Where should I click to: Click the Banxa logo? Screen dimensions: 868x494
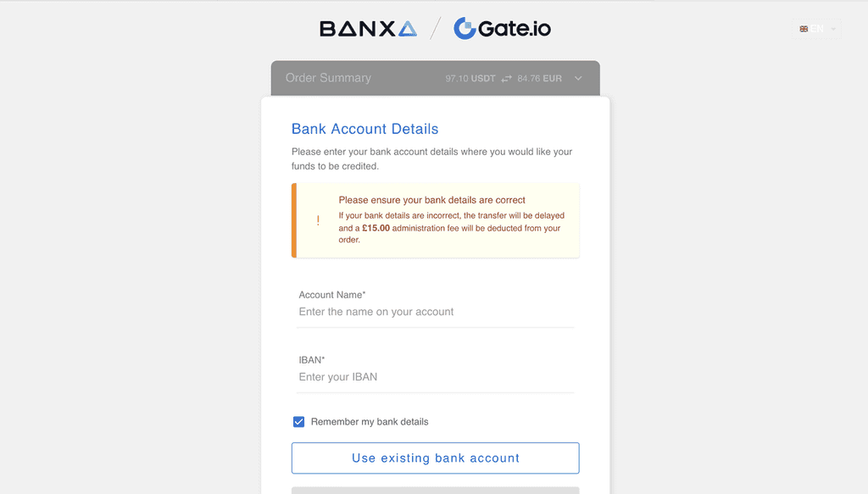coord(368,29)
